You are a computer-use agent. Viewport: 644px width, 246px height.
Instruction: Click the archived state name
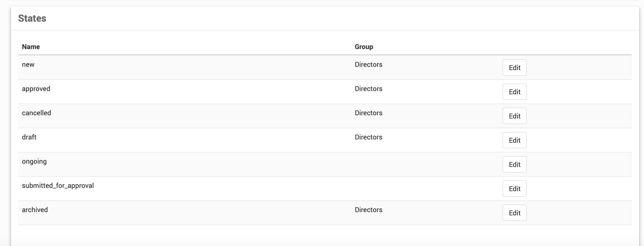pos(35,210)
